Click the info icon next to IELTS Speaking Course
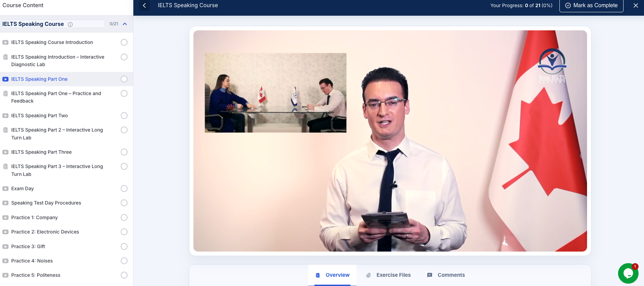This screenshot has width=644, height=286. (70, 25)
